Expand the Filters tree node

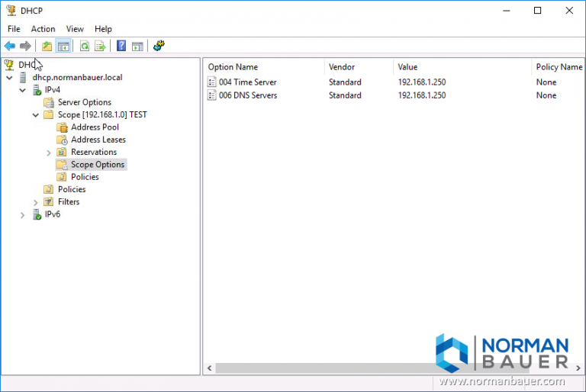(36, 202)
